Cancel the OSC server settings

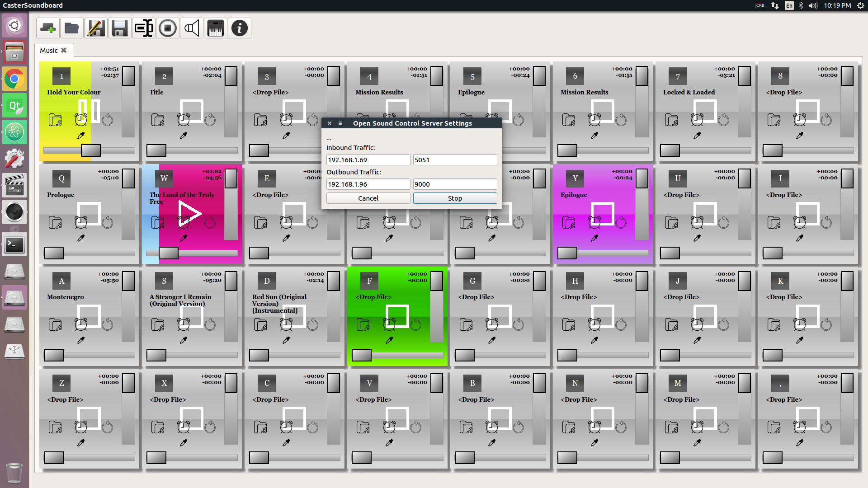pyautogui.click(x=368, y=198)
